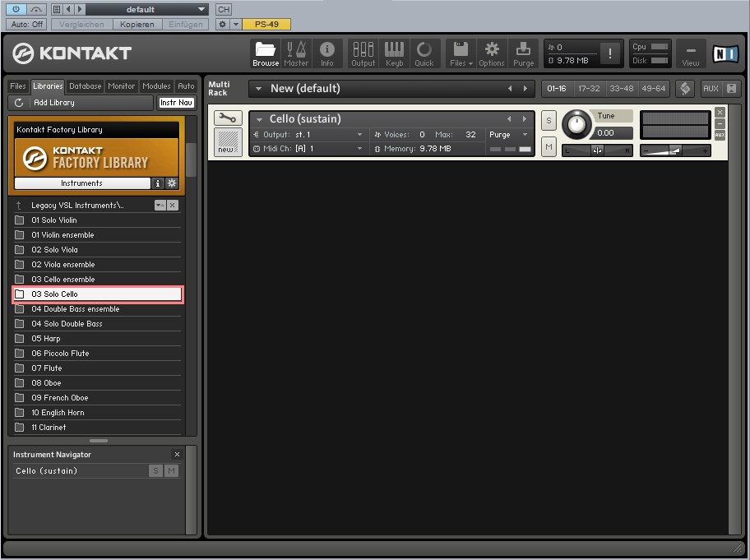This screenshot has height=560, width=750.
Task: Open the 03 Solo Cello folder
Action: click(x=98, y=294)
